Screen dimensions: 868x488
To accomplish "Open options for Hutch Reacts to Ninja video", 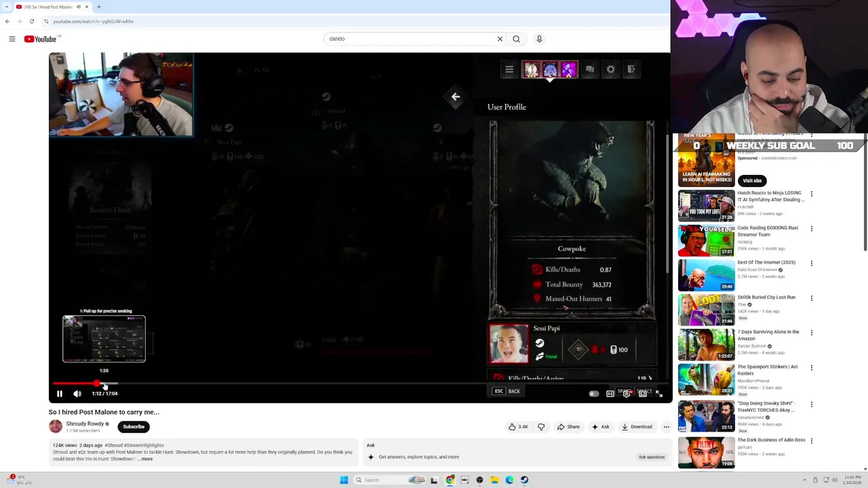I will [x=812, y=194].
